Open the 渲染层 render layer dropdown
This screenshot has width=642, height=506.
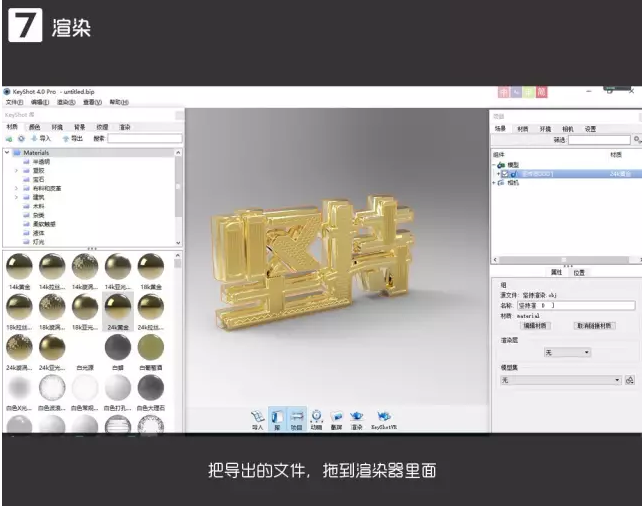pos(567,352)
